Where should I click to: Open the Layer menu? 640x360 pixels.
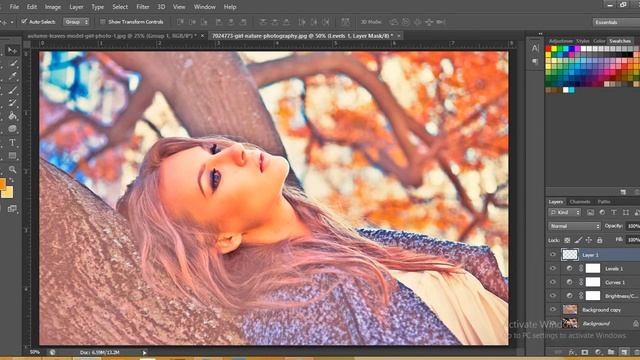76,7
